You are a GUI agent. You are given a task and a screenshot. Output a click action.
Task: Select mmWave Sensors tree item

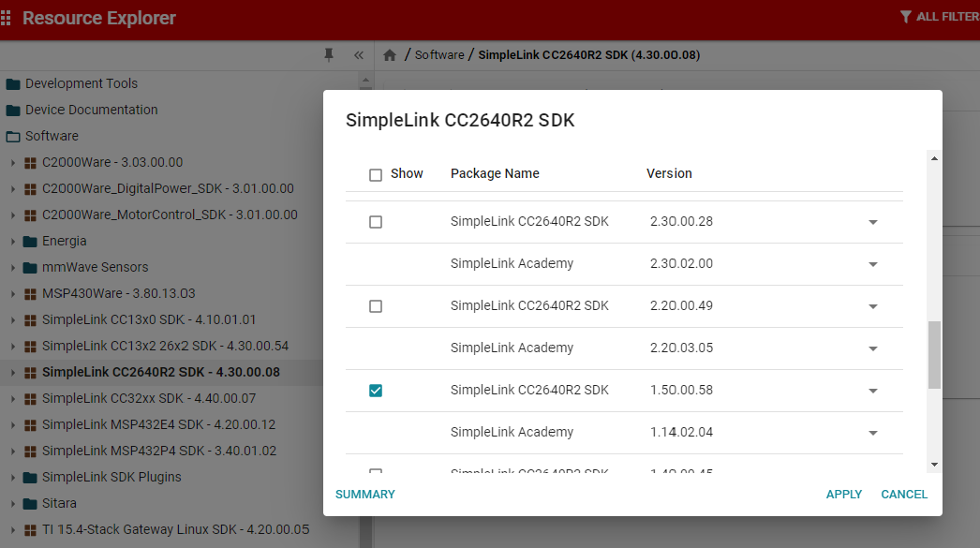(x=95, y=267)
